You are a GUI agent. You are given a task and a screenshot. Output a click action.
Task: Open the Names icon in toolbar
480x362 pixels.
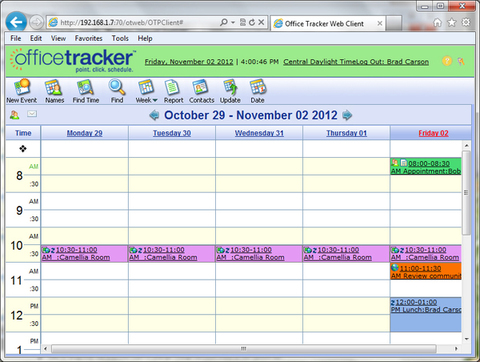coord(54,91)
